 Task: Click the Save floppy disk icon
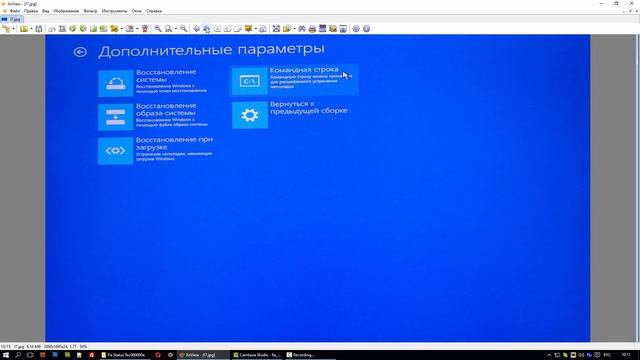(x=39, y=29)
